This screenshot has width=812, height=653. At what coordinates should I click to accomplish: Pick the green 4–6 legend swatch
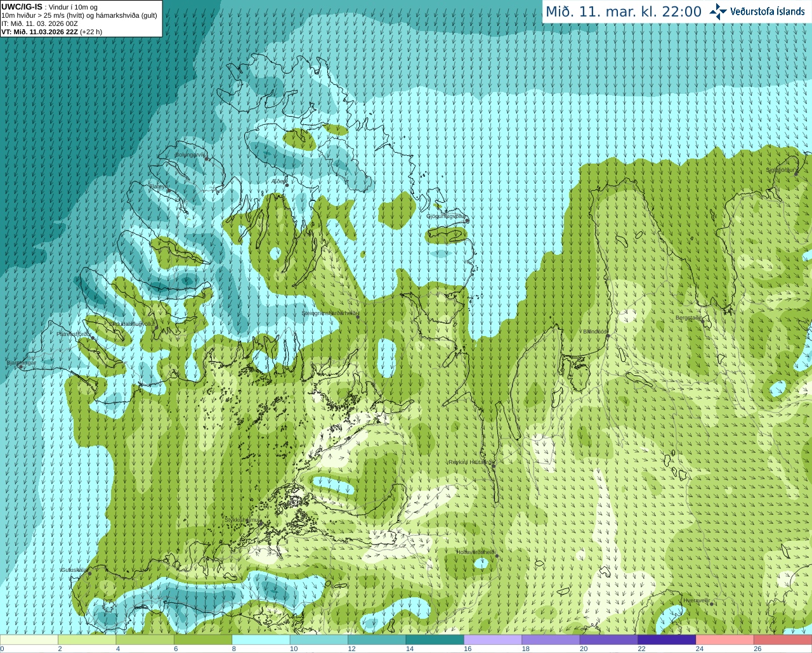click(145, 640)
